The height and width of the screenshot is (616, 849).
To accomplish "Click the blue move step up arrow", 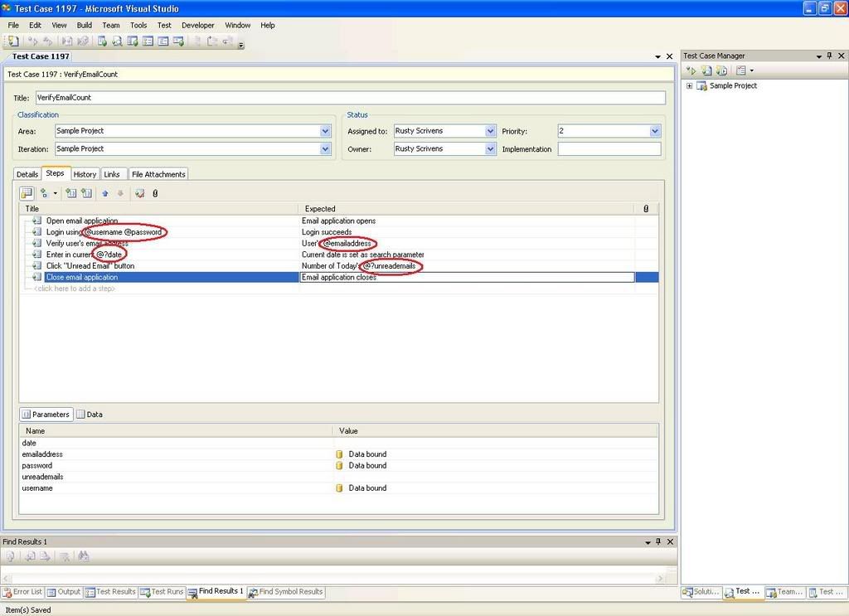I will coord(105,193).
